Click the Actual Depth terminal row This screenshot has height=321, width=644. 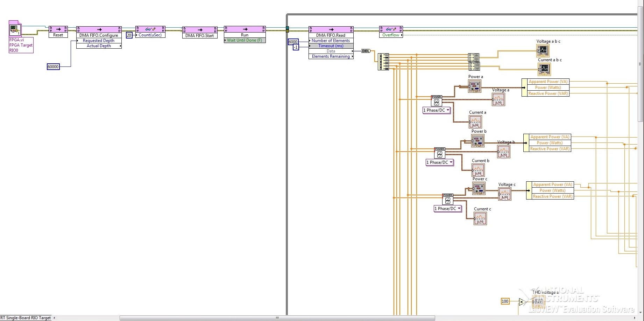click(x=99, y=46)
